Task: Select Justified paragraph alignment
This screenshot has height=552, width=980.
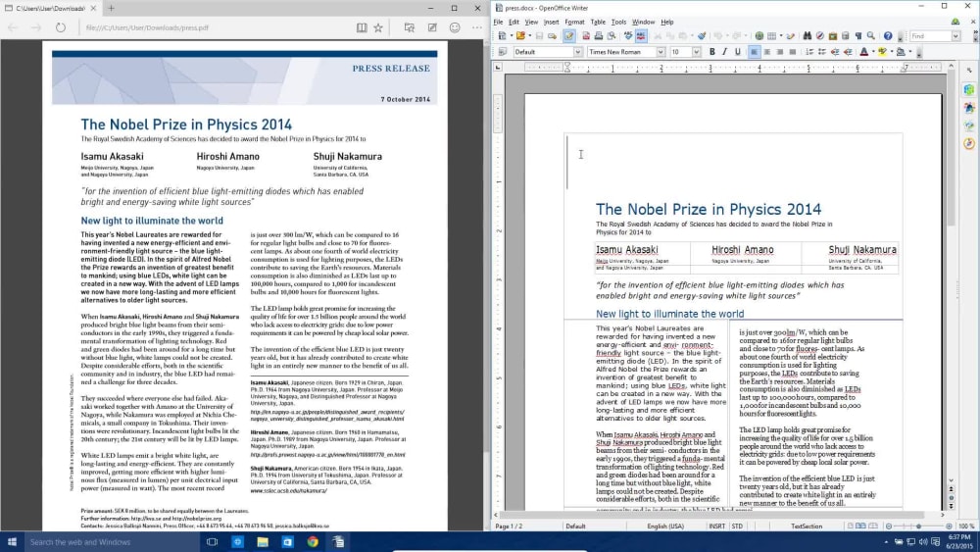Action: (793, 52)
